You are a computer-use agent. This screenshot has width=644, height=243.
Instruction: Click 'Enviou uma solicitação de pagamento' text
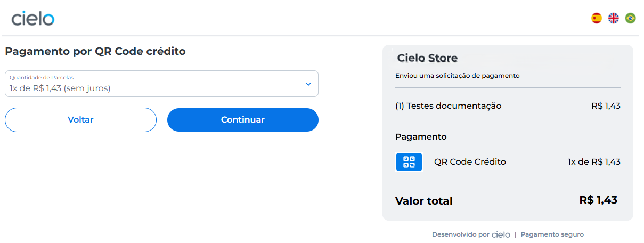click(x=457, y=76)
